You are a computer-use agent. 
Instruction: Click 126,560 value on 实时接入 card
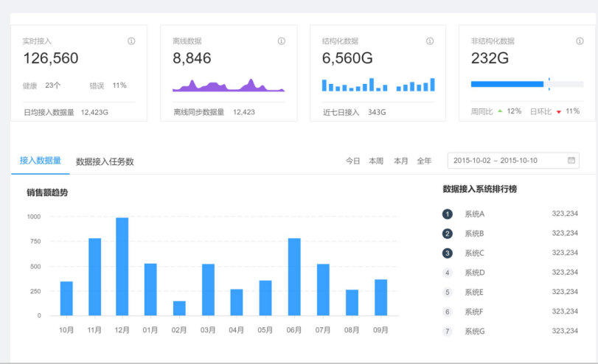pos(51,58)
